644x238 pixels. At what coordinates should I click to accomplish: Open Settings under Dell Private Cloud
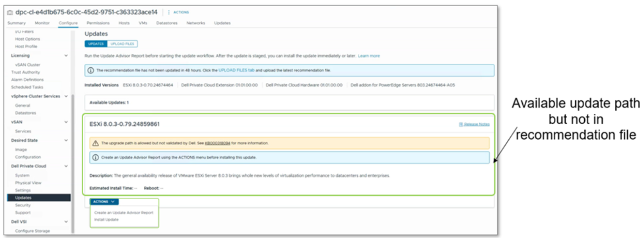(x=23, y=190)
